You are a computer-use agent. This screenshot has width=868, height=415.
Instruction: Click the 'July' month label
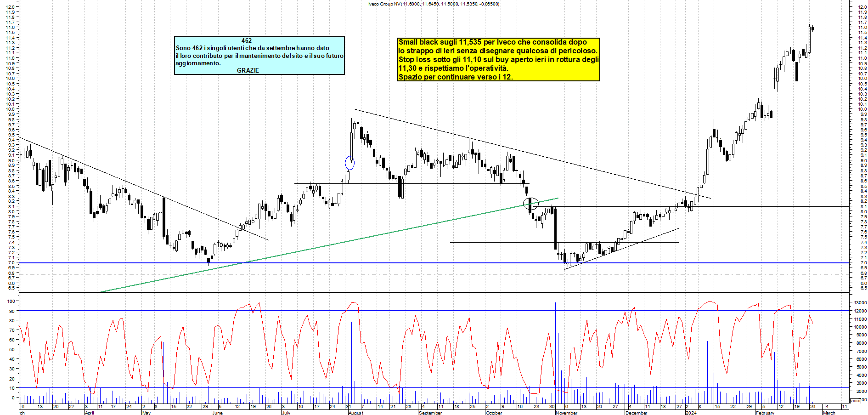tap(286, 413)
